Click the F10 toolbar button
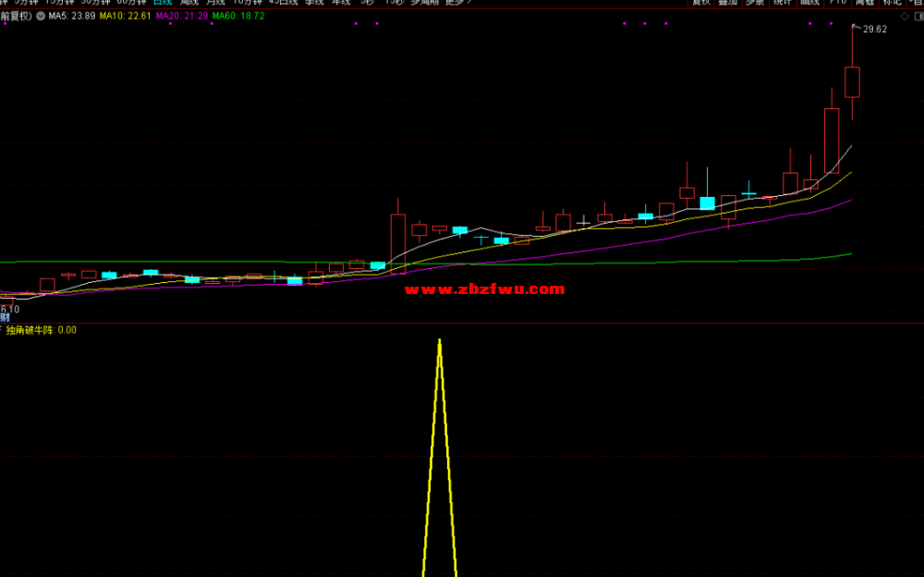Viewport: 924px width, 577px height. [x=837, y=3]
